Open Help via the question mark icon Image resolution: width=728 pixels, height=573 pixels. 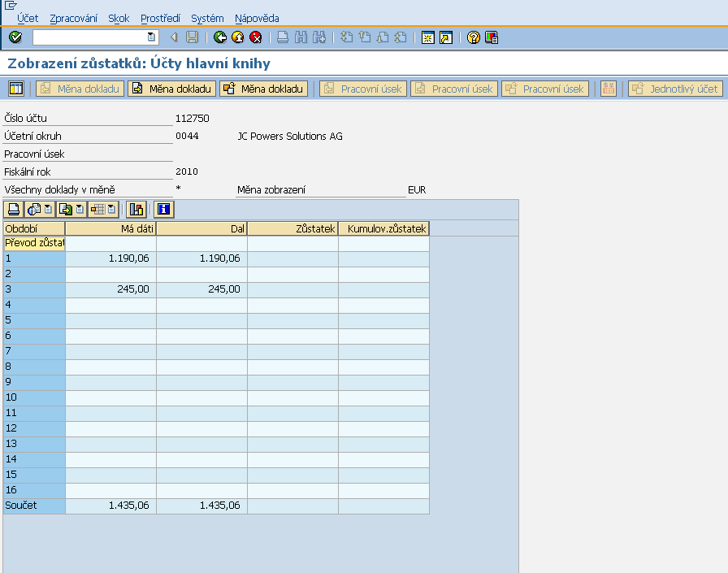click(473, 37)
